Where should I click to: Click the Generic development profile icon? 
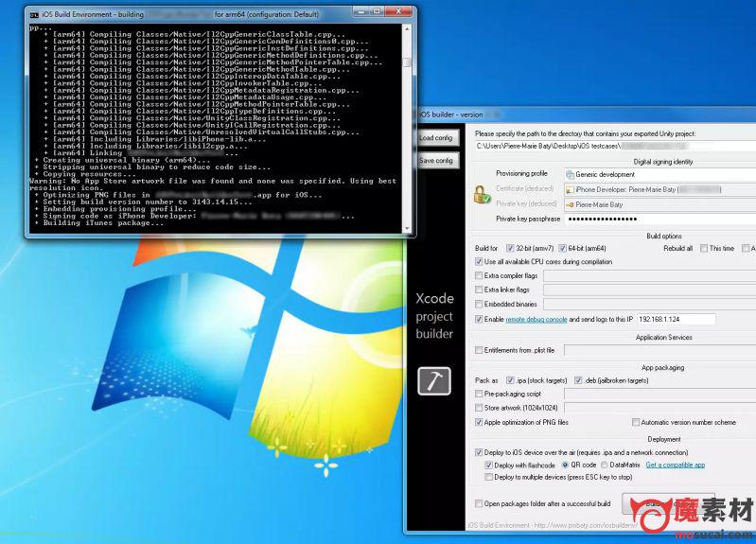coord(570,175)
